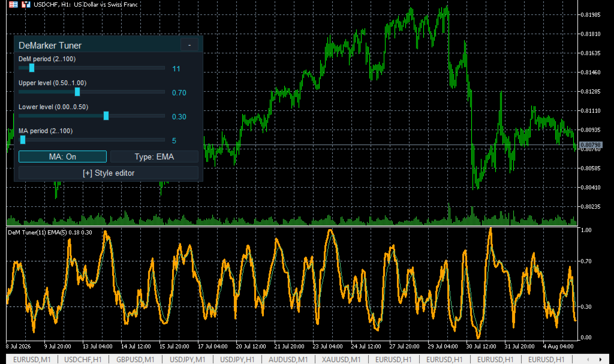This screenshot has height=364, width=614.
Task: Select the XAUUSD,M1 chart tab
Action: (341, 359)
